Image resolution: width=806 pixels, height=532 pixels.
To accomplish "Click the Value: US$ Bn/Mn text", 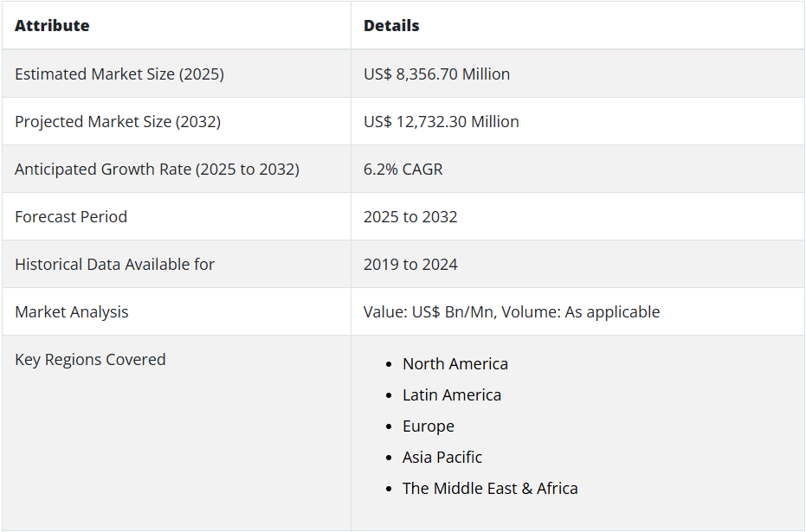I will click(430, 312).
